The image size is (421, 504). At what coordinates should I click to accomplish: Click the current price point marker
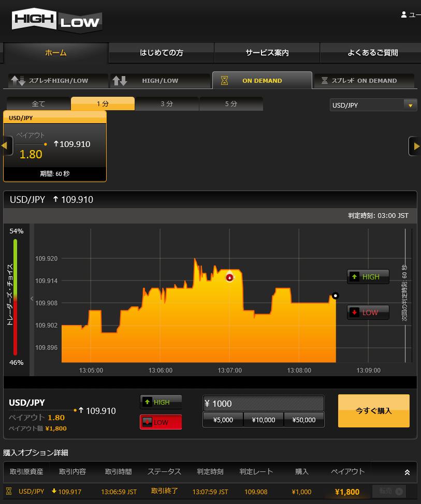[335, 295]
